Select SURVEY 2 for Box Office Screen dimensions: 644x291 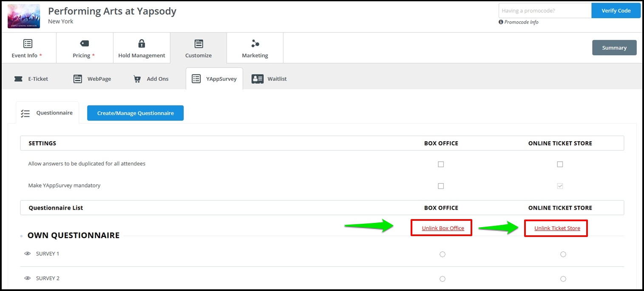[443, 279]
